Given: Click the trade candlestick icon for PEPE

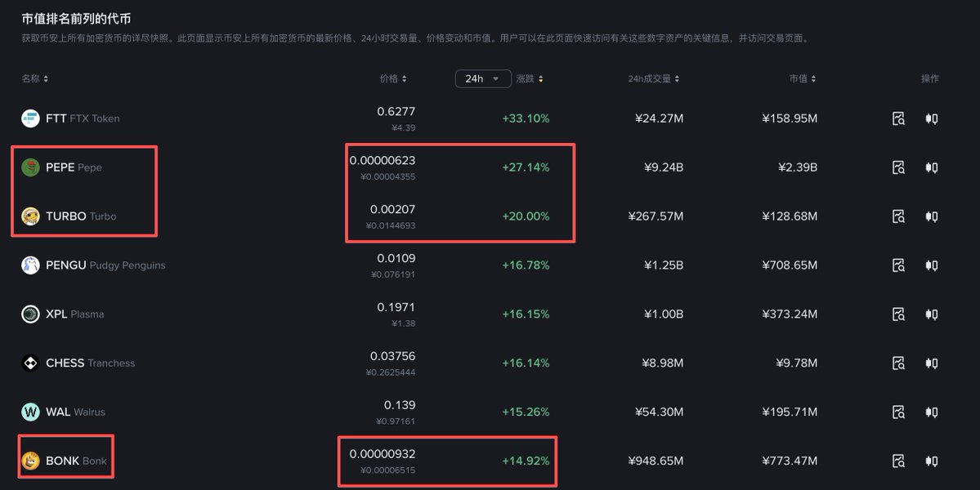Looking at the screenshot, I should click(931, 167).
